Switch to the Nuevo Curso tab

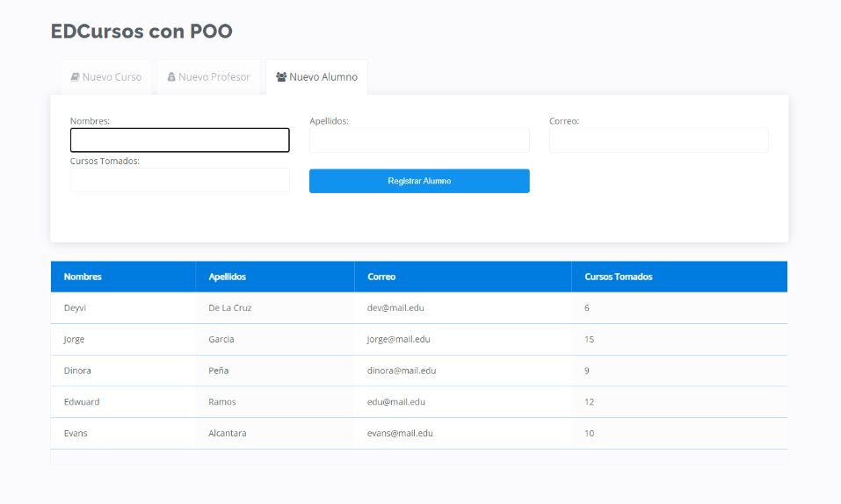(106, 77)
